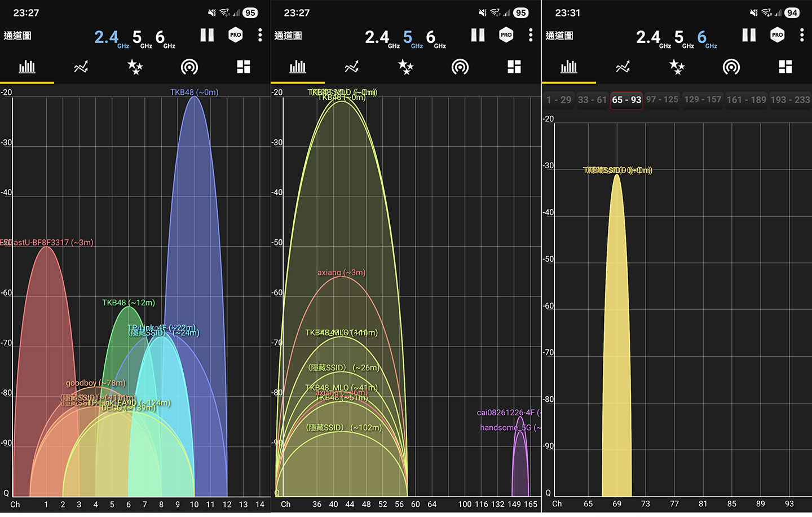Screen dimensions: 812x517
Task: Choose the 1 - 29 channel range
Action: pos(558,100)
